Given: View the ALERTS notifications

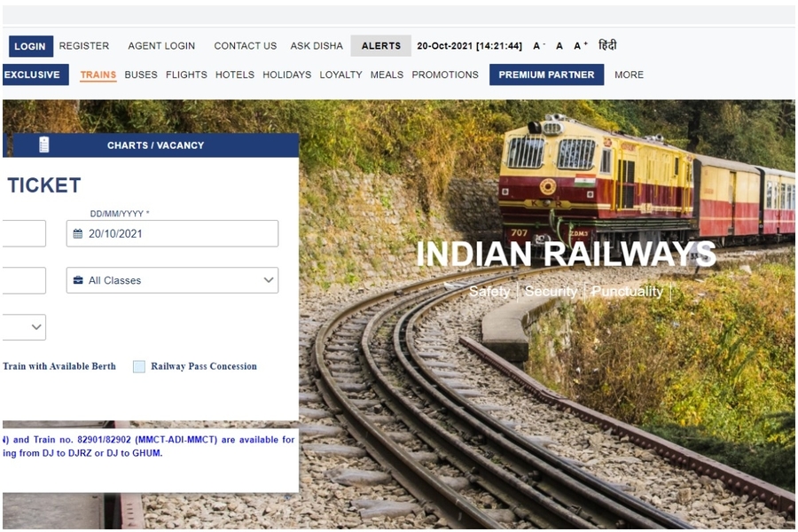Looking at the screenshot, I should tap(380, 45).
